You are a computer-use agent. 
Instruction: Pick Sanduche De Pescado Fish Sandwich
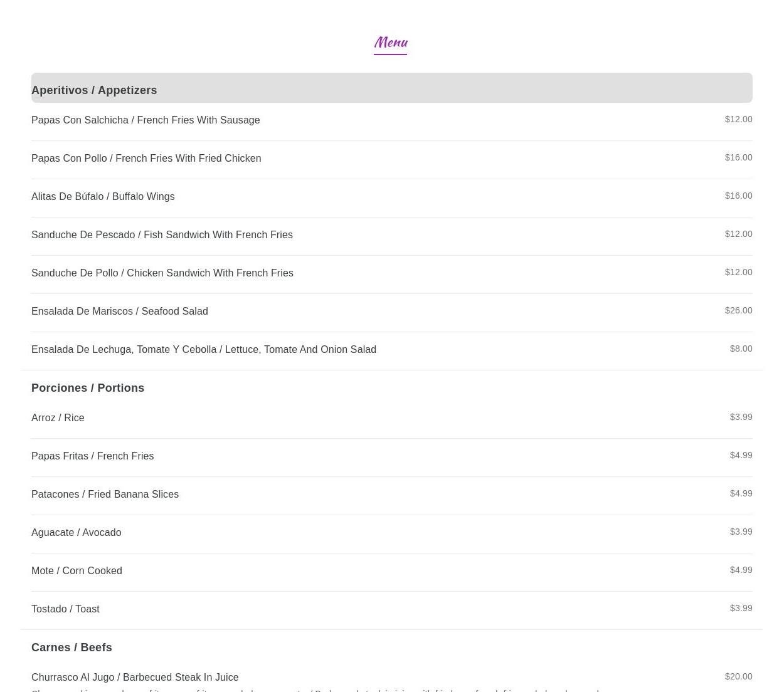point(162,235)
